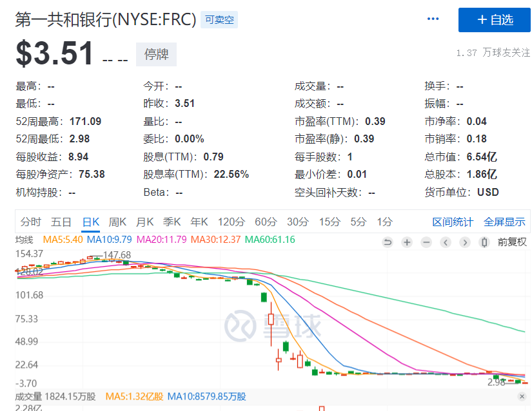Click the 市净率 value 0.04

477,121
